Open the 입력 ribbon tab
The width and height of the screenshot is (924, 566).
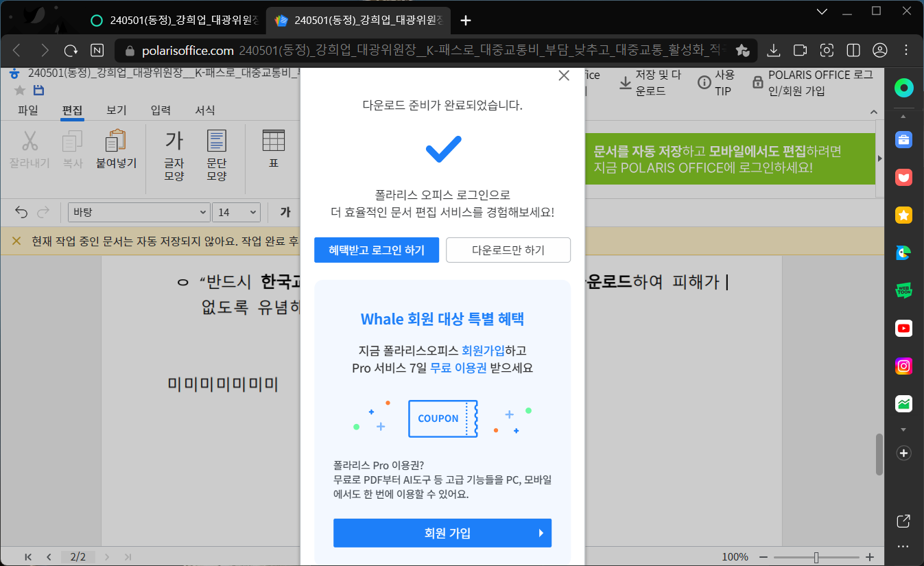[x=161, y=110]
